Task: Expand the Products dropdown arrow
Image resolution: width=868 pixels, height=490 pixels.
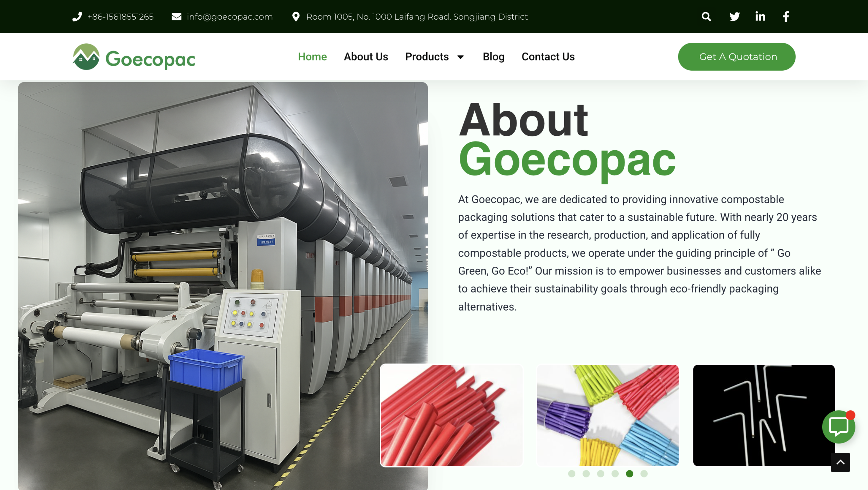Action: pyautogui.click(x=460, y=57)
